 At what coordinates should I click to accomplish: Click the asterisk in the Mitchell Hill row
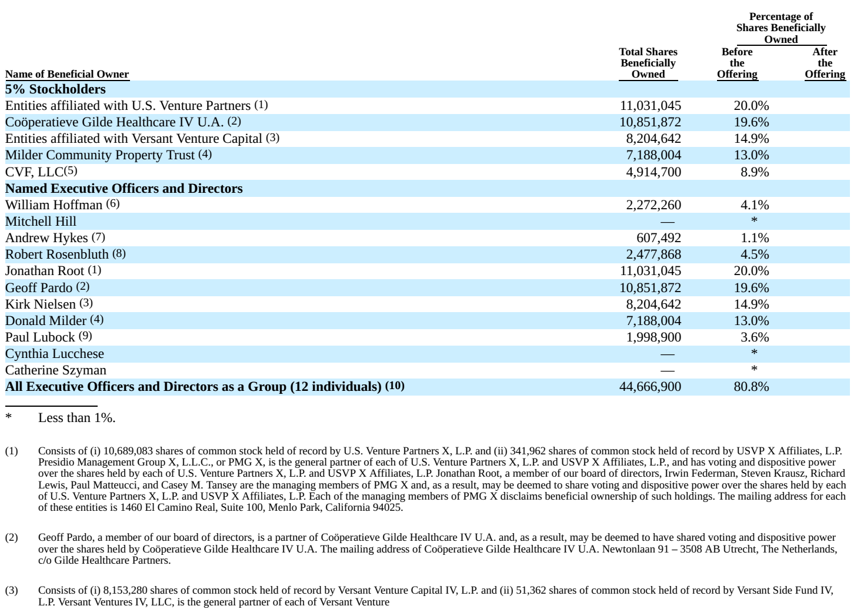[754, 220]
